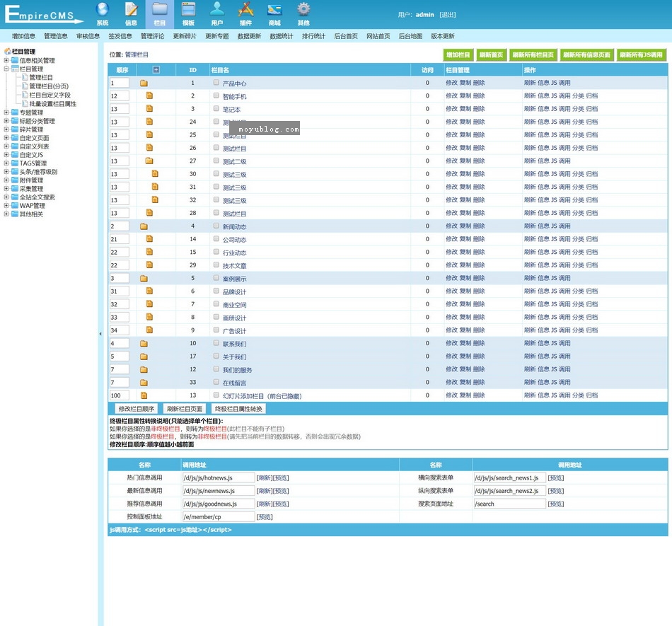Click file icon of 公司动态 row
This screenshot has width=672, height=626.
tap(149, 239)
